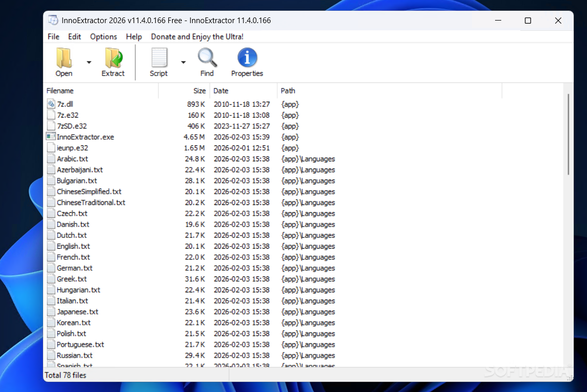Click the InnoExtractor app icon in title bar
Image resolution: width=587 pixels, height=392 pixels.
point(53,20)
